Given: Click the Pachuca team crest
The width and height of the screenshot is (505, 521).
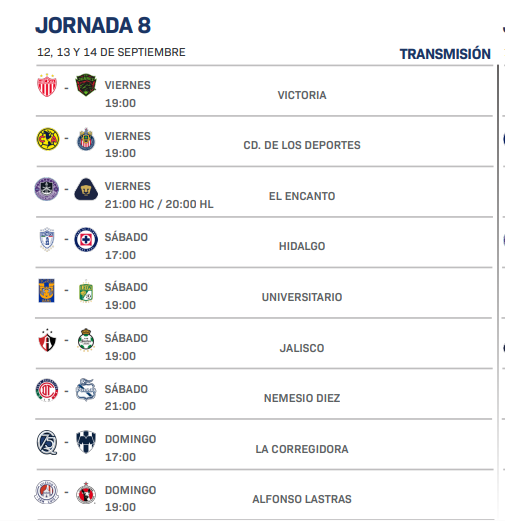Looking at the screenshot, I should (x=47, y=239).
